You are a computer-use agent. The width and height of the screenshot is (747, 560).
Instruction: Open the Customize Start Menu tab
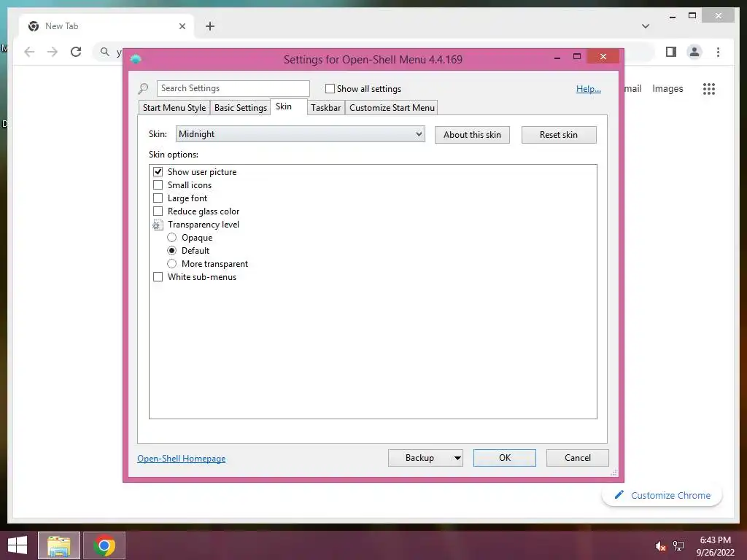(392, 108)
